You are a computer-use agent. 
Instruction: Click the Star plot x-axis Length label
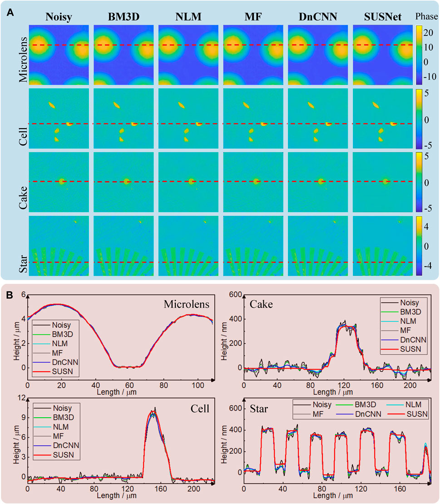[333, 496]
